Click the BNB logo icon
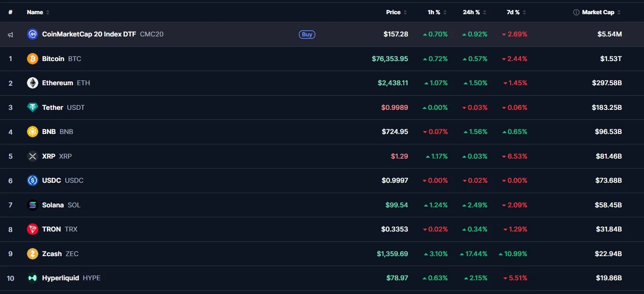The image size is (644, 294). tap(33, 132)
